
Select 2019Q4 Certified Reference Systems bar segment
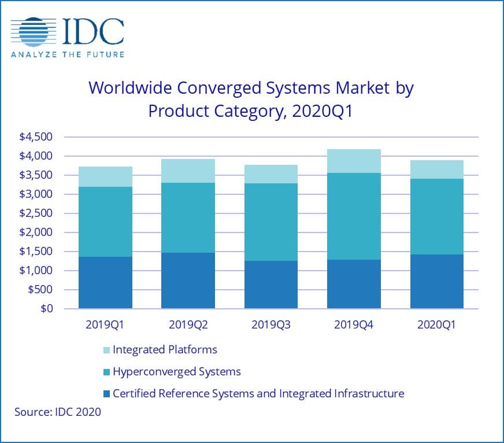tap(354, 284)
